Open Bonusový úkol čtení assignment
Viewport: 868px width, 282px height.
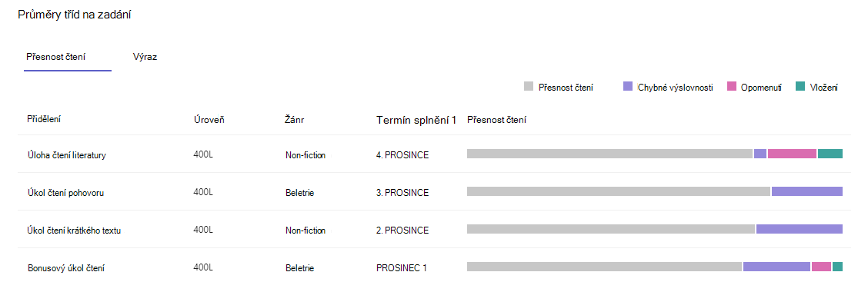pyautogui.click(x=66, y=268)
